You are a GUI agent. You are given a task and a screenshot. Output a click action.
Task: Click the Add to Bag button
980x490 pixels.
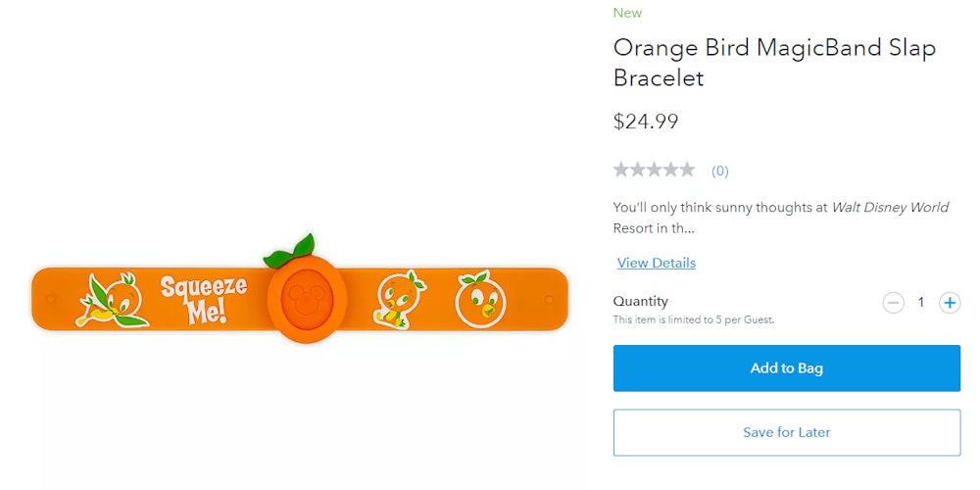(786, 368)
